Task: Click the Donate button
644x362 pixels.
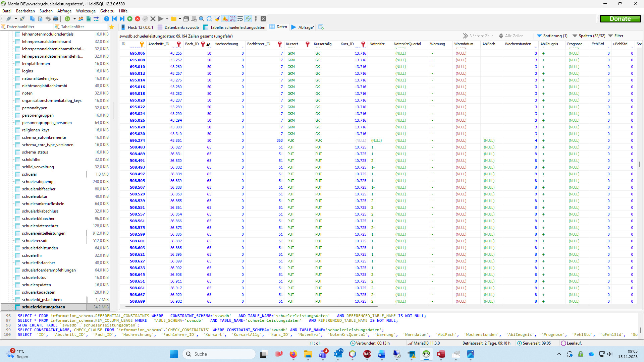Action: click(620, 19)
